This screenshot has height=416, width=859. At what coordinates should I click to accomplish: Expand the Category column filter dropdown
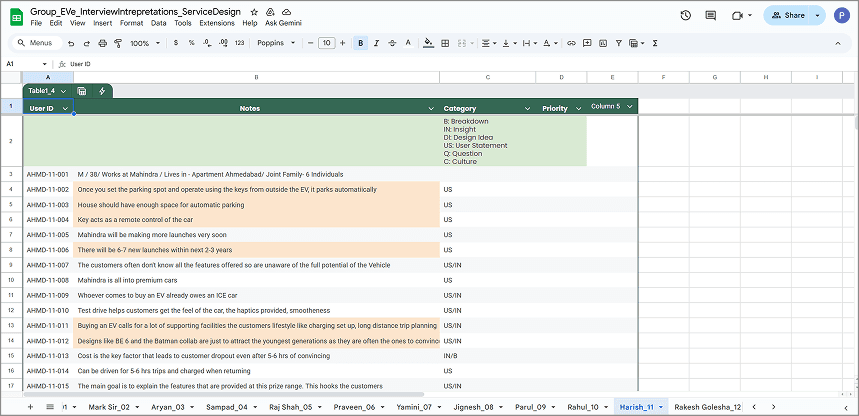point(527,108)
